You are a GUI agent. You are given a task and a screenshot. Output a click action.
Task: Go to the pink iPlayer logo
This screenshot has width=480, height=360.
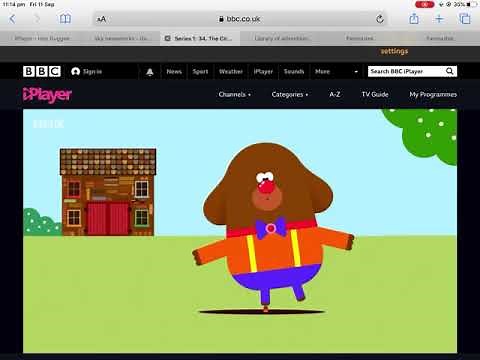click(x=47, y=95)
